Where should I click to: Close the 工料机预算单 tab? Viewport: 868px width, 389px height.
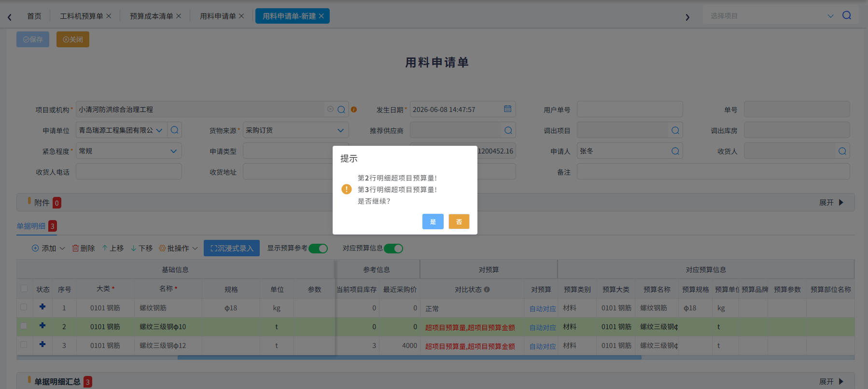[109, 16]
